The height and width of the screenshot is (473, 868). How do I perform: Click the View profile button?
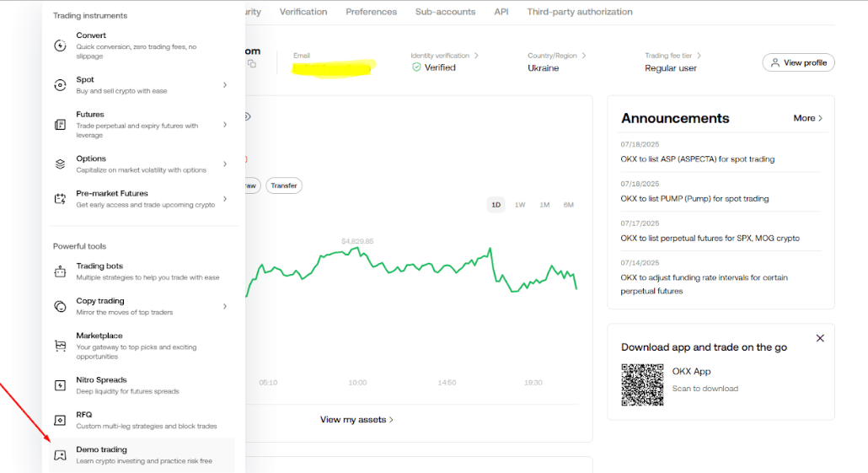tap(798, 62)
